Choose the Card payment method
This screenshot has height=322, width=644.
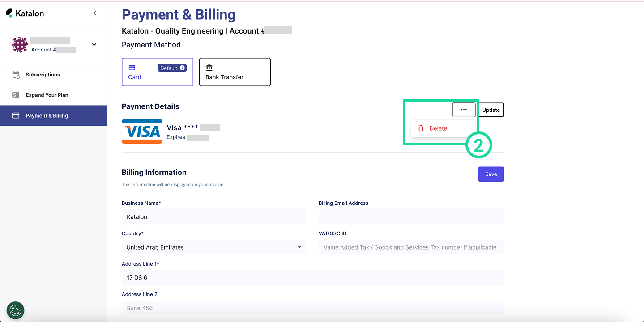(x=158, y=72)
